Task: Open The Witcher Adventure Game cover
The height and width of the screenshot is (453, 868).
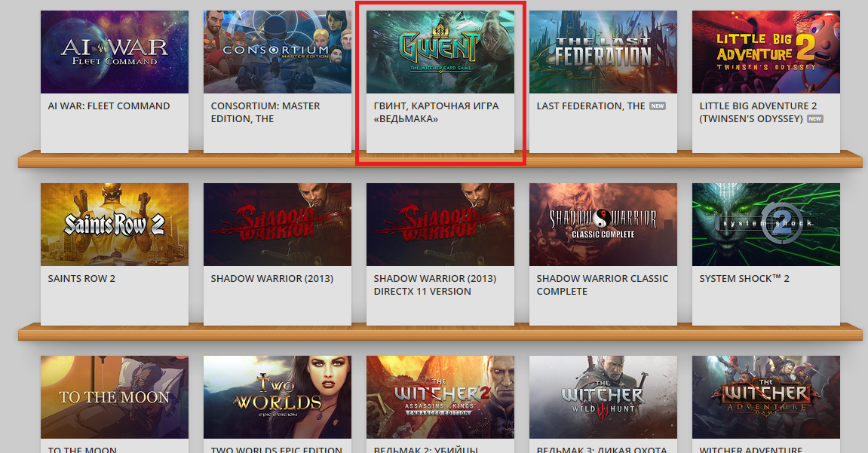Action: pyautogui.click(x=765, y=397)
